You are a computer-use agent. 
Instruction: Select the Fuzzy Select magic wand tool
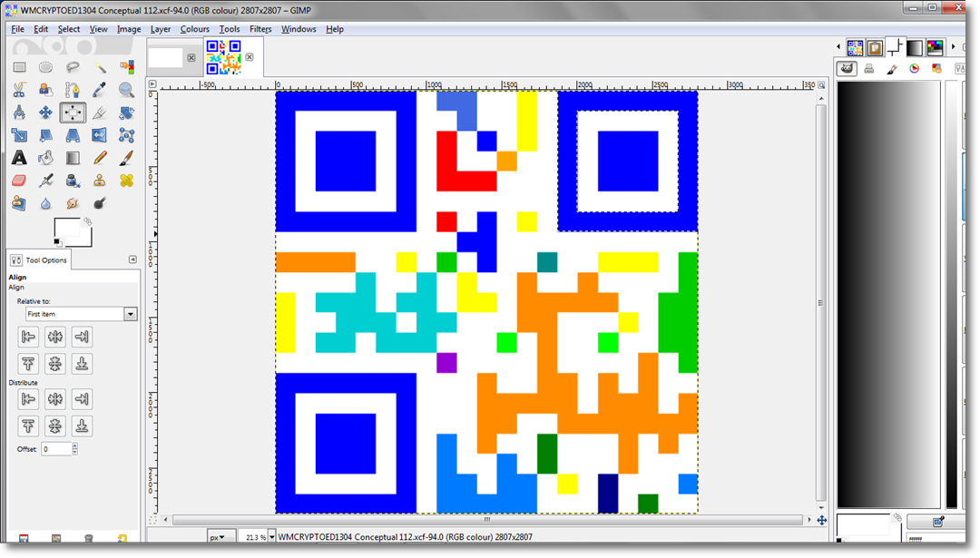tap(100, 67)
